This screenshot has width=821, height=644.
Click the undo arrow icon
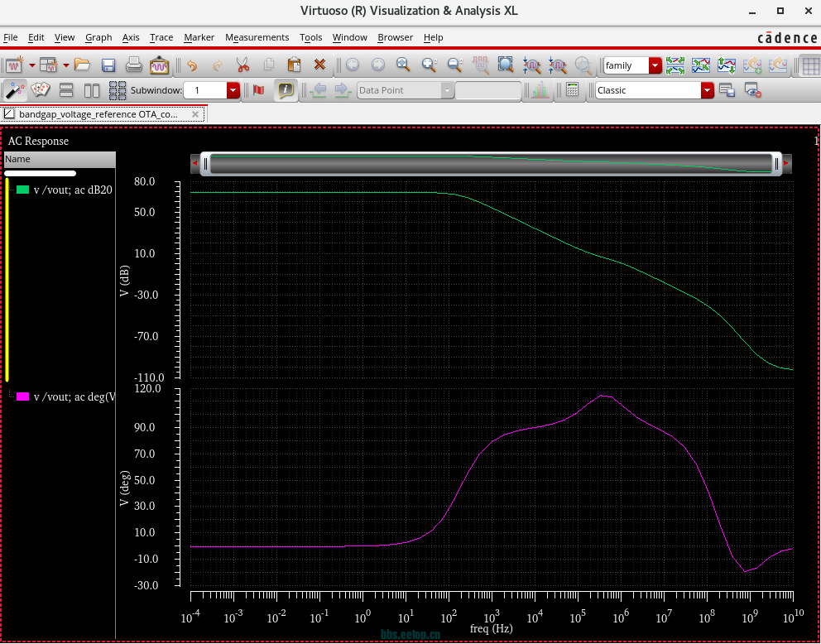(x=192, y=65)
